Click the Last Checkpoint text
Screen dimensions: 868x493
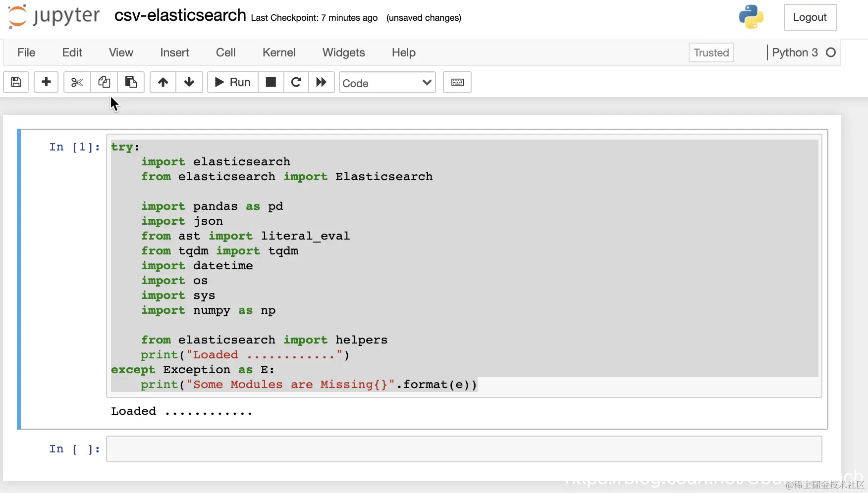coord(314,18)
